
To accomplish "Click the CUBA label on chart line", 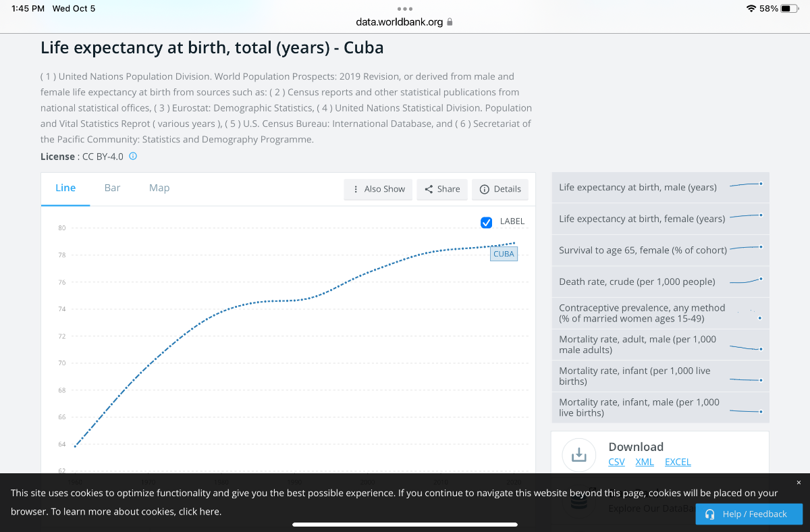I will point(504,254).
